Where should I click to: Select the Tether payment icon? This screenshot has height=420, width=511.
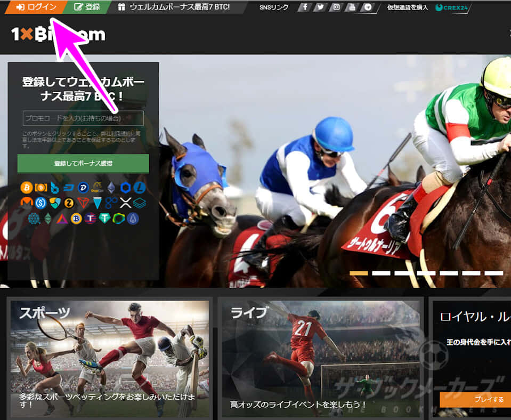[x=104, y=219]
